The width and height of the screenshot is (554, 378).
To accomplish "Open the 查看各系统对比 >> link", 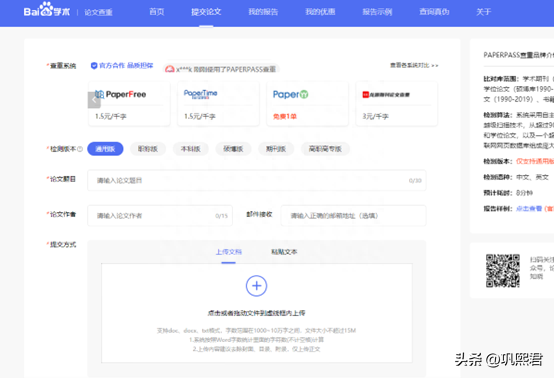I will point(414,65).
